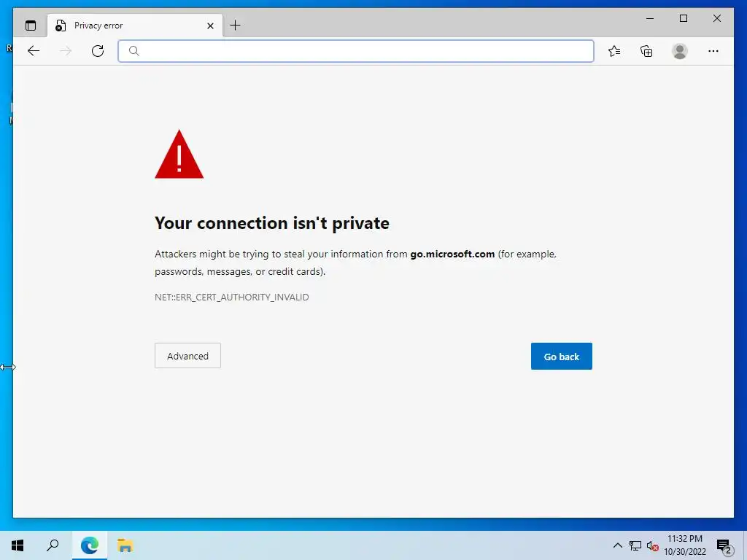Close the Edge browser window
The image size is (747, 560).
(x=716, y=18)
